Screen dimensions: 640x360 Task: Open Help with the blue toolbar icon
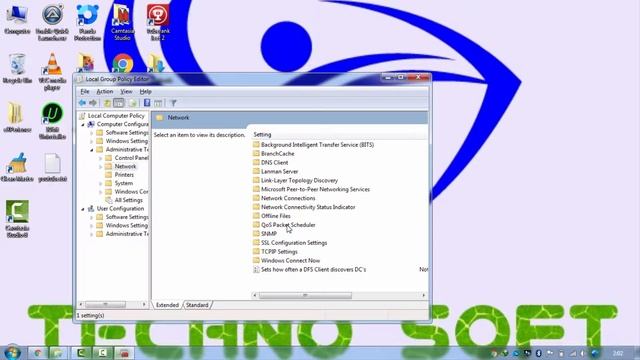point(147,103)
